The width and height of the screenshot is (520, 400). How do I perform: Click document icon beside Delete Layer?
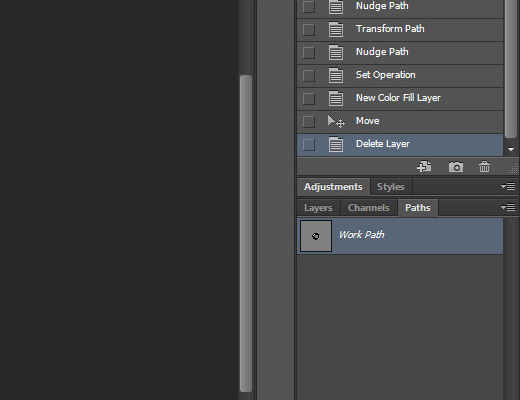click(336, 144)
